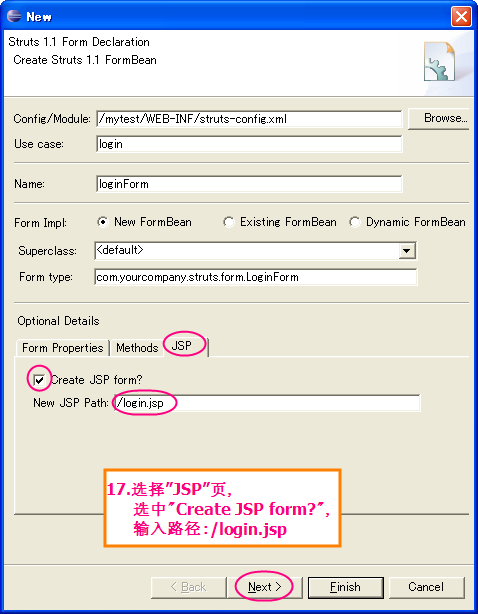Switch to Form Properties tab
This screenshot has width=478, height=614.
tap(63, 348)
